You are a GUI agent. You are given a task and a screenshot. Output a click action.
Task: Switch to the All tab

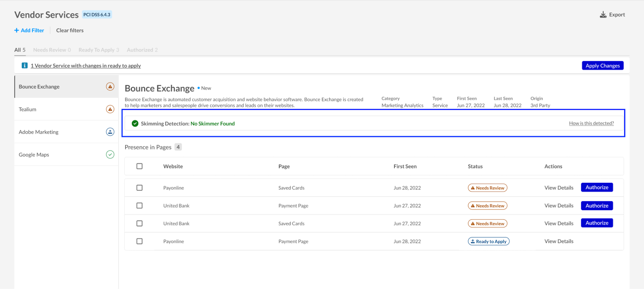tap(20, 50)
